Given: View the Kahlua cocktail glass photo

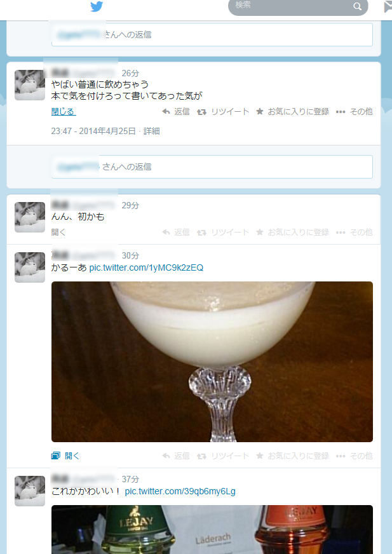Looking at the screenshot, I should pos(212,361).
